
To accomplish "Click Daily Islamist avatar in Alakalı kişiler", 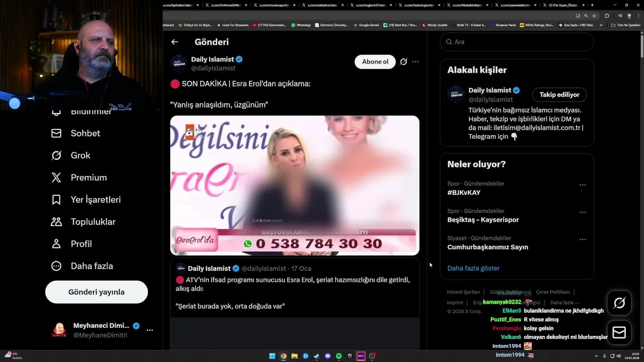I will (456, 95).
